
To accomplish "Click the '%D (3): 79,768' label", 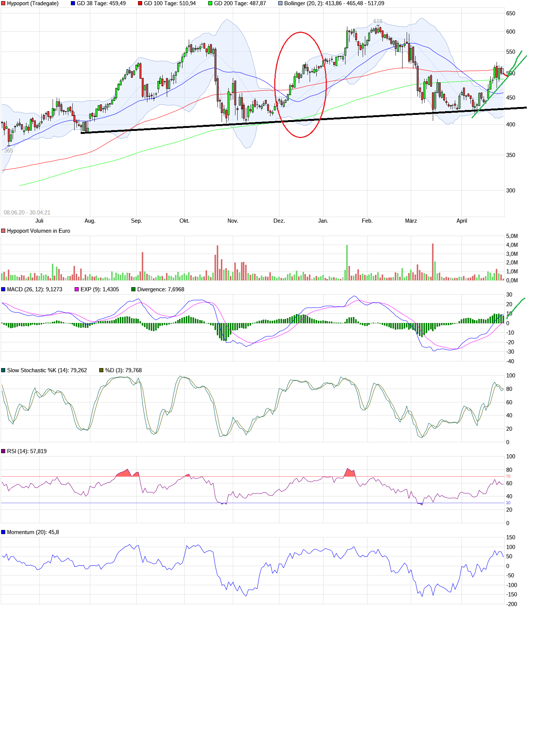I will 123,370.
